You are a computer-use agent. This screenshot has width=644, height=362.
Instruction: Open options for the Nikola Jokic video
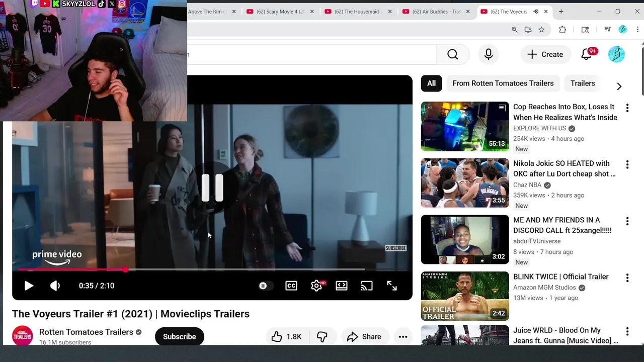tap(627, 164)
